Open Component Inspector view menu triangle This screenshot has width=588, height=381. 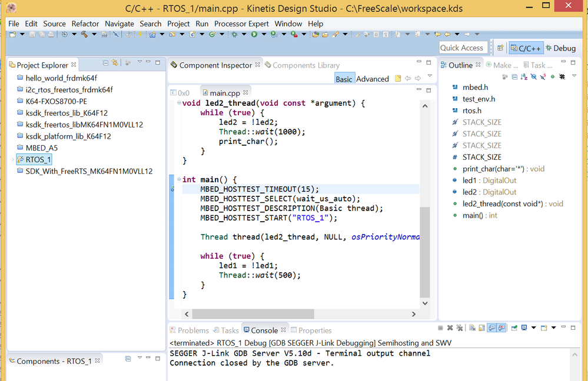430,76
